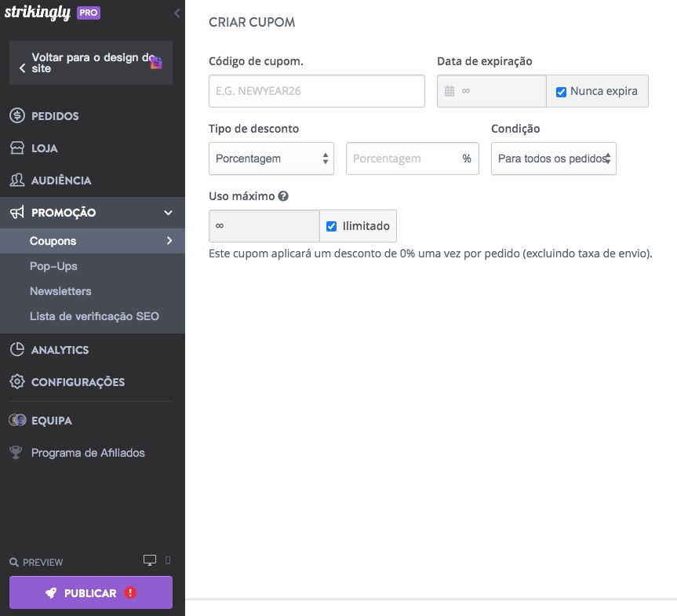
Task: Click the Porcentagem value input field
Action: (x=404, y=159)
